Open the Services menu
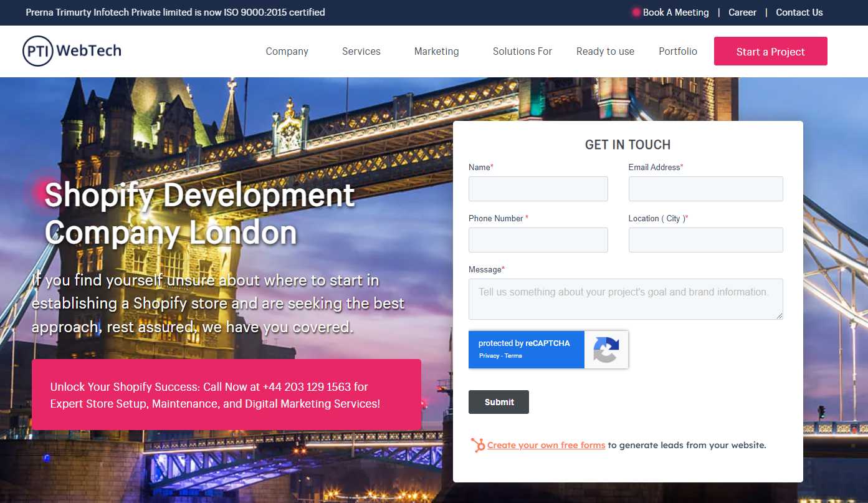This screenshot has height=503, width=868. tap(361, 52)
